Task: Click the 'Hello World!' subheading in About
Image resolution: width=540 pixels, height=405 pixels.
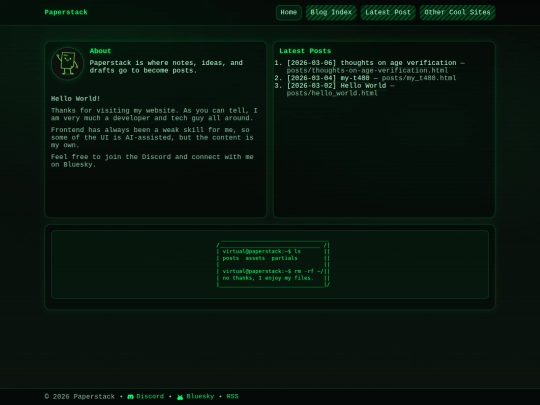Action: pyautogui.click(x=75, y=98)
